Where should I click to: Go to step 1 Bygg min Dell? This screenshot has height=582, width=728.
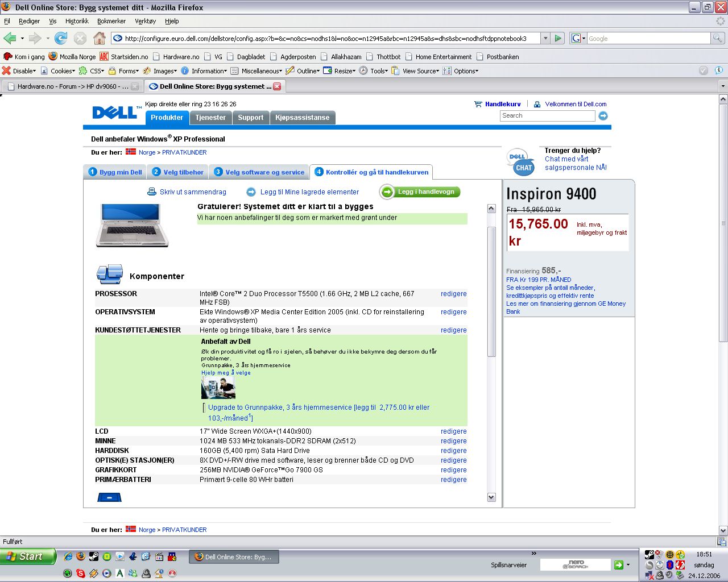[115, 172]
